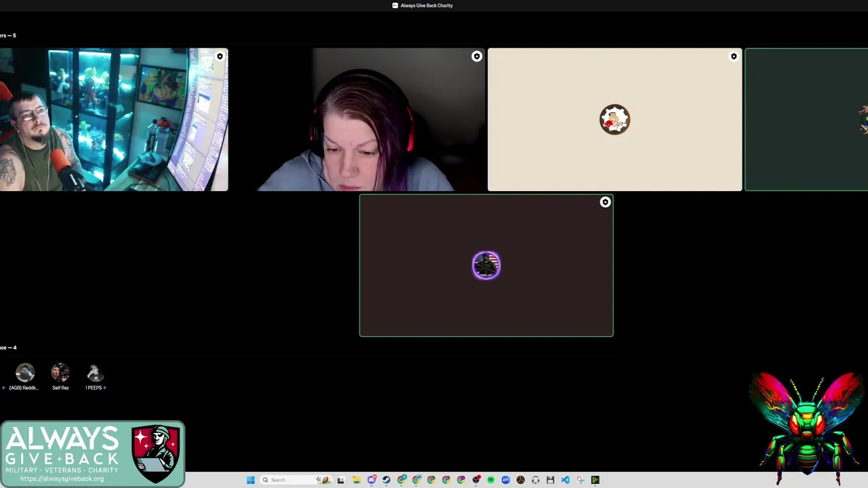Screen dimensions: 868x488
Task: Open the headset app icon on the taskbar
Action: 535,480
